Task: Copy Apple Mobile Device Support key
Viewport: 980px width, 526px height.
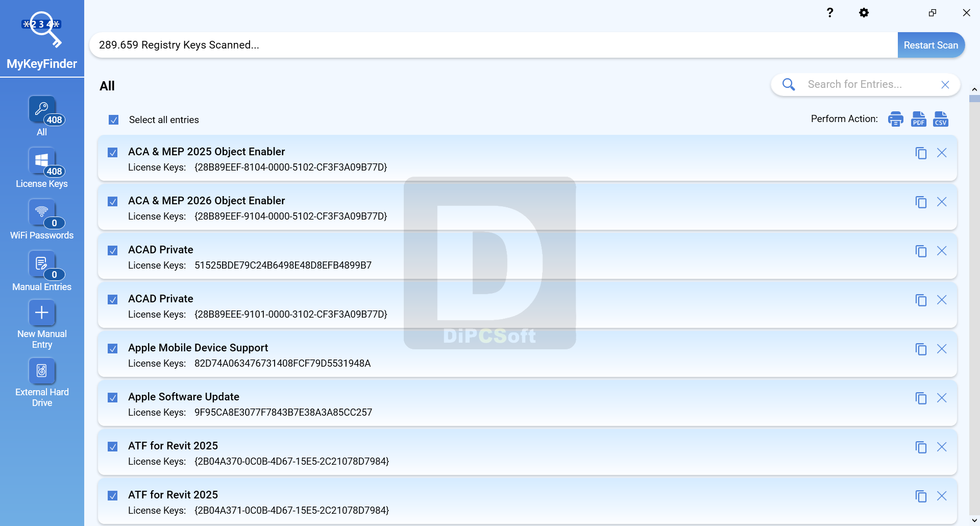Action: (921, 349)
